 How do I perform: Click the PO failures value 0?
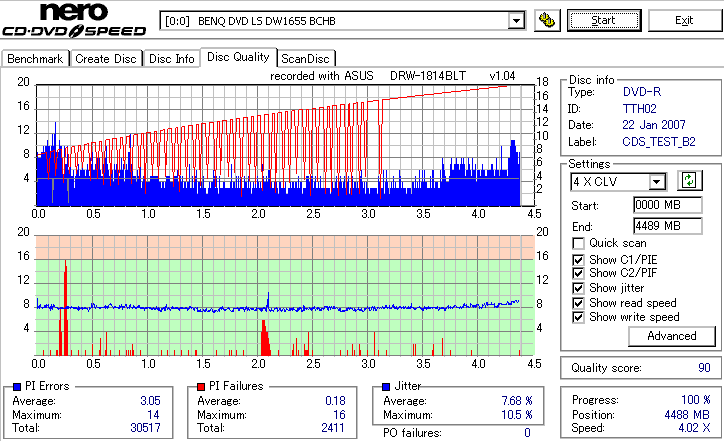coord(527,433)
